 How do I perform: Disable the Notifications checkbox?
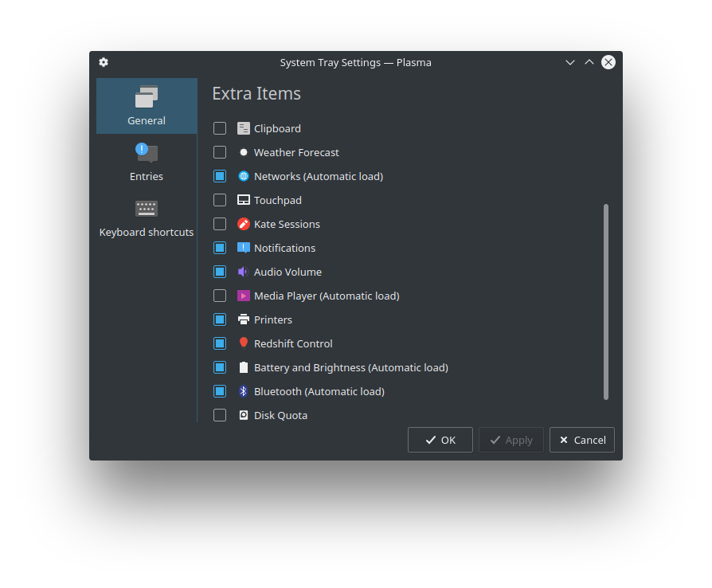point(220,248)
